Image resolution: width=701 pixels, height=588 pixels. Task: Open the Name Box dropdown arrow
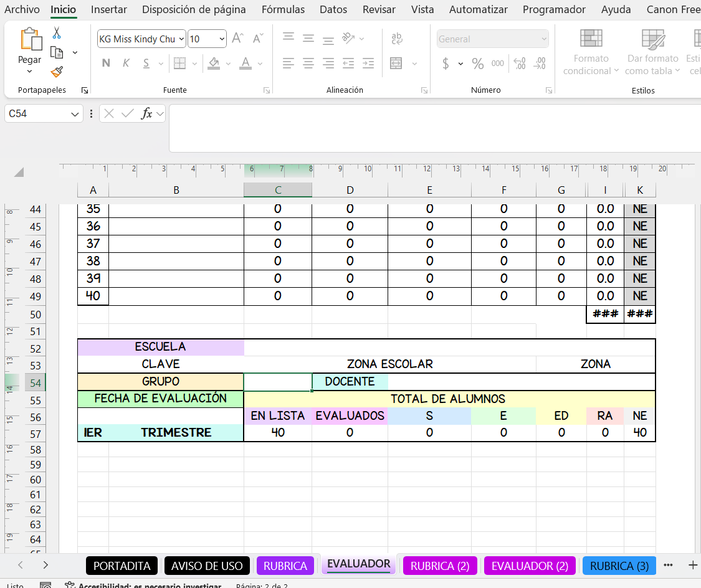[75, 114]
